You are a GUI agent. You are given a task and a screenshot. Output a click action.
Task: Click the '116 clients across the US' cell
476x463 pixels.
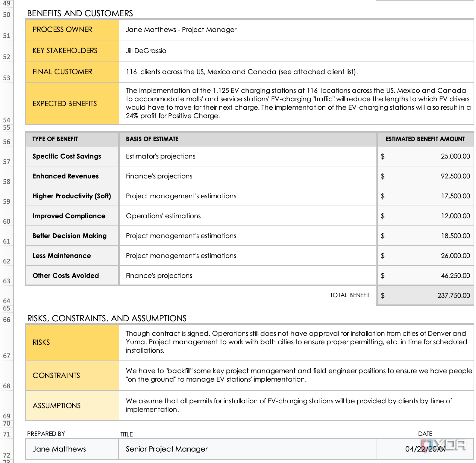pos(296,72)
